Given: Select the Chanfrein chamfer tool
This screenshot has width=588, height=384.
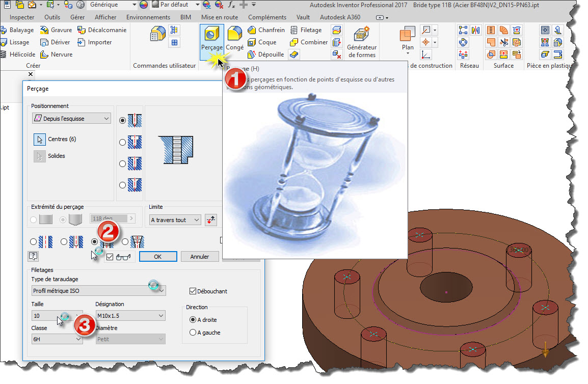Looking at the screenshot, I should pos(266,30).
